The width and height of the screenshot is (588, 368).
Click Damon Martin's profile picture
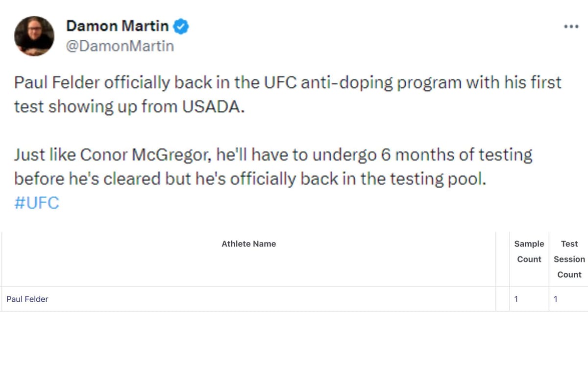(34, 36)
